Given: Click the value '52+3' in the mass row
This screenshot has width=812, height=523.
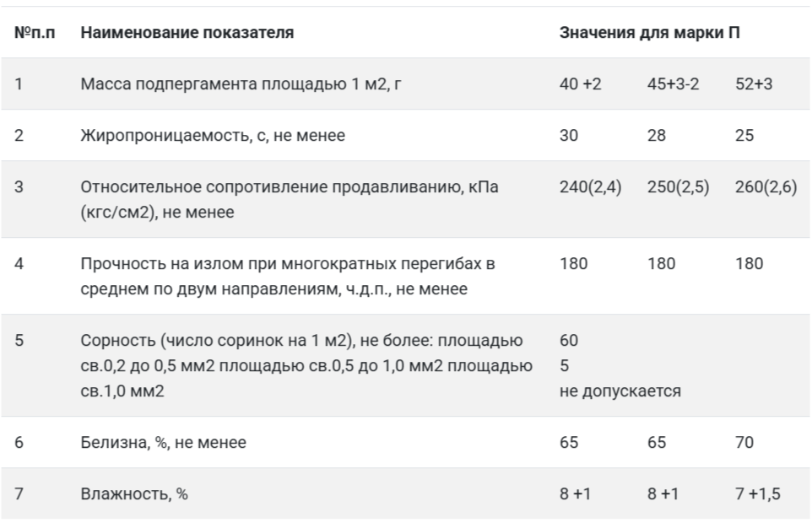Looking at the screenshot, I should [x=754, y=84].
